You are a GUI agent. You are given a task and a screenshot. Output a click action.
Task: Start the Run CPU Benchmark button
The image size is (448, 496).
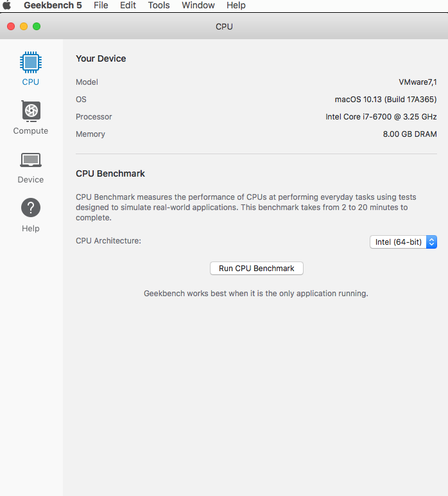[257, 269]
